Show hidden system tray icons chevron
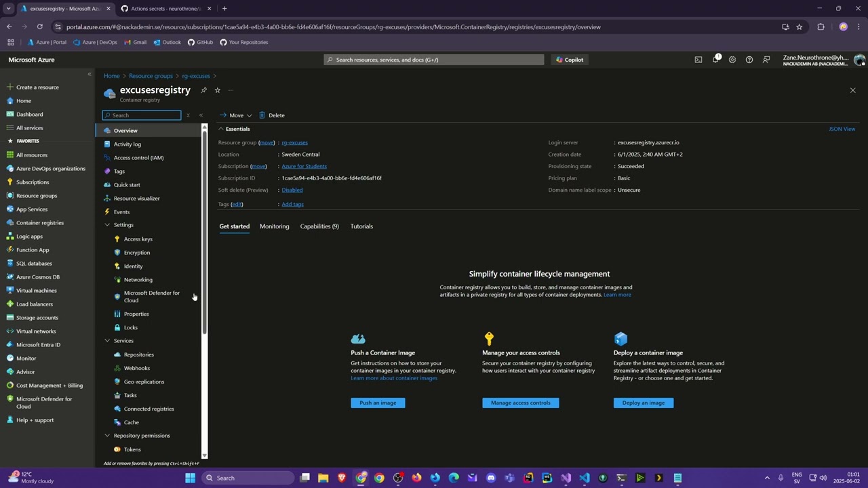Screen dimensions: 868x488 coord(767,478)
